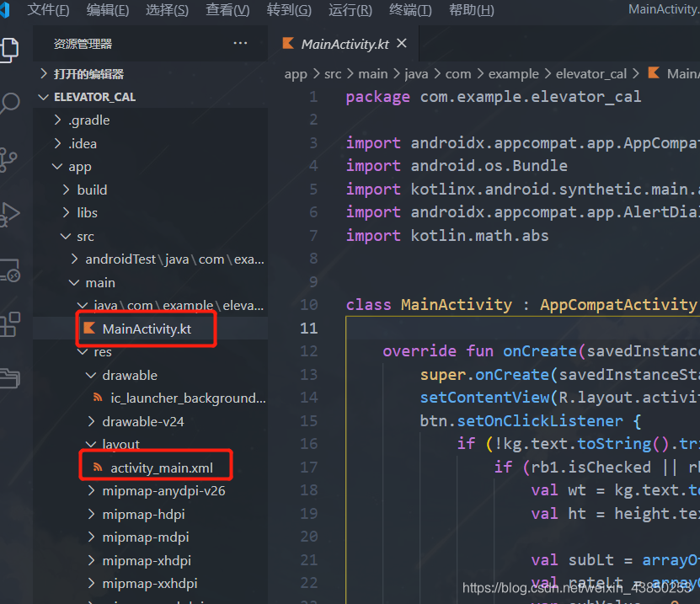Select the layout folder row
This screenshot has height=604, width=700.
click(x=151, y=445)
